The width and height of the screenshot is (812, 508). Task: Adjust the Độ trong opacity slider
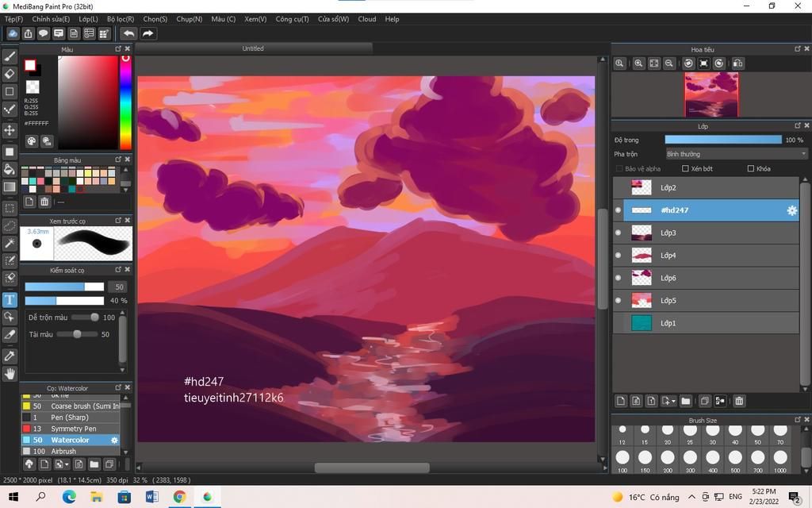pos(723,140)
